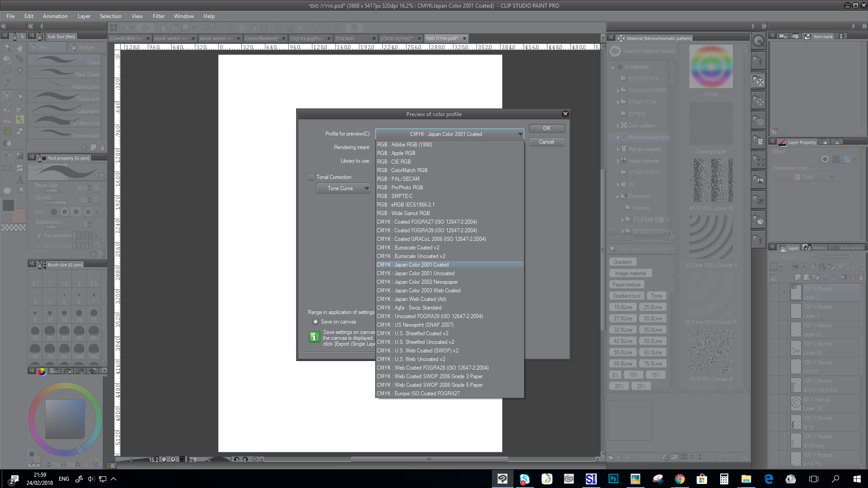Open the Tone Curve dropdown
The height and width of the screenshot is (488, 868).
tap(344, 188)
